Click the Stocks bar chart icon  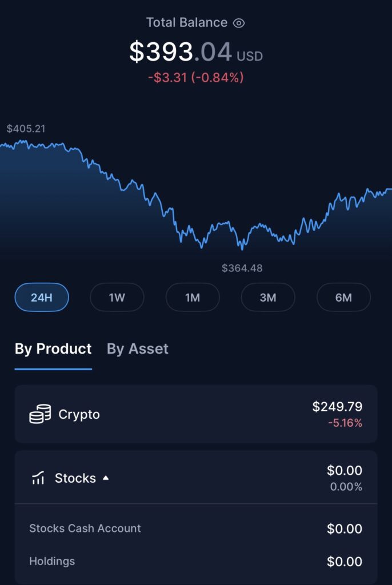pos(38,478)
